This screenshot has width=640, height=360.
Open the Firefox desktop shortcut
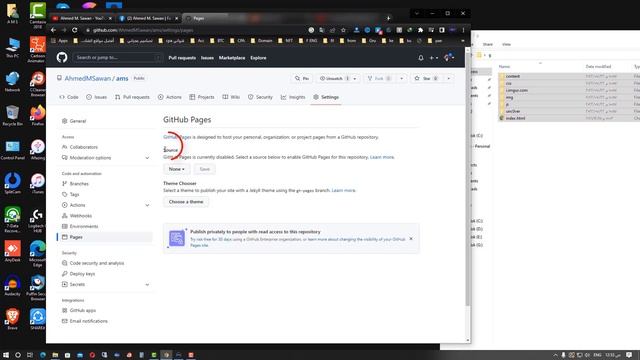tap(38, 115)
